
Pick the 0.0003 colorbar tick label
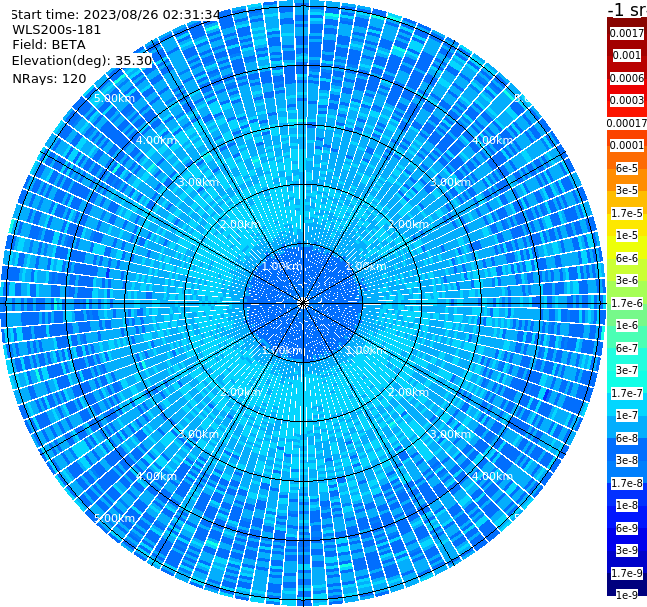pyautogui.click(x=627, y=100)
